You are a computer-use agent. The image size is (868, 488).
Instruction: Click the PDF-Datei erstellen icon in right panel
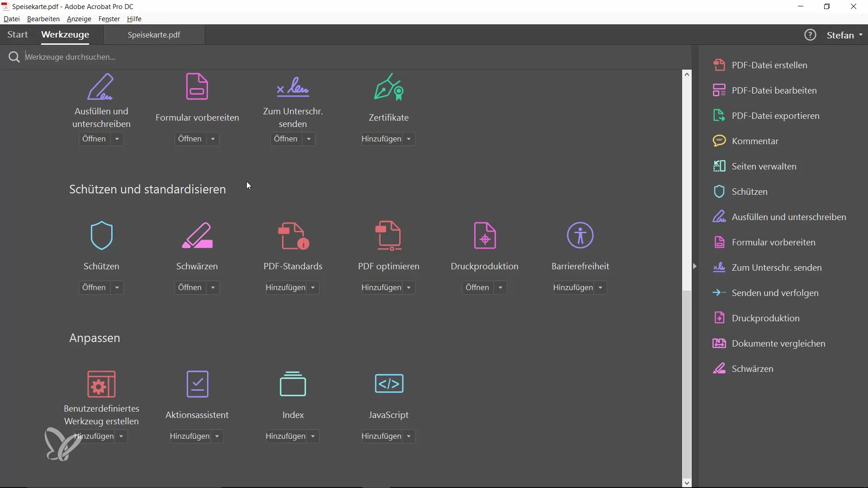(x=719, y=65)
